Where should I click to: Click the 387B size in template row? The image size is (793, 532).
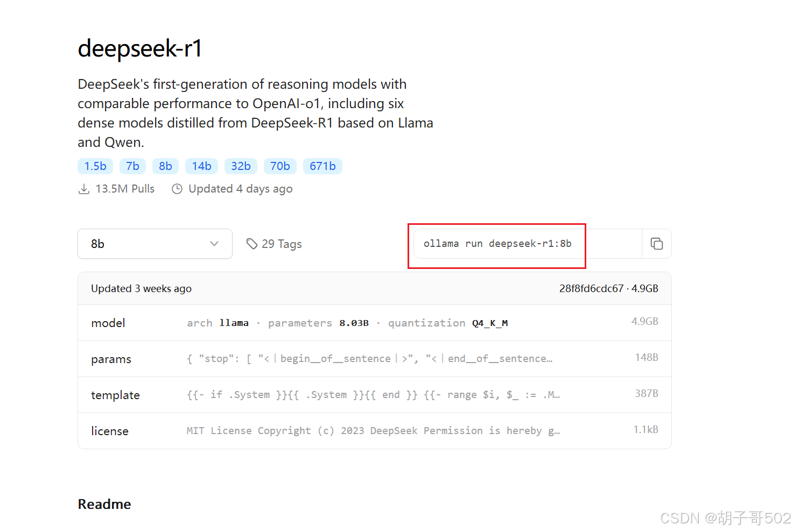pos(647,393)
